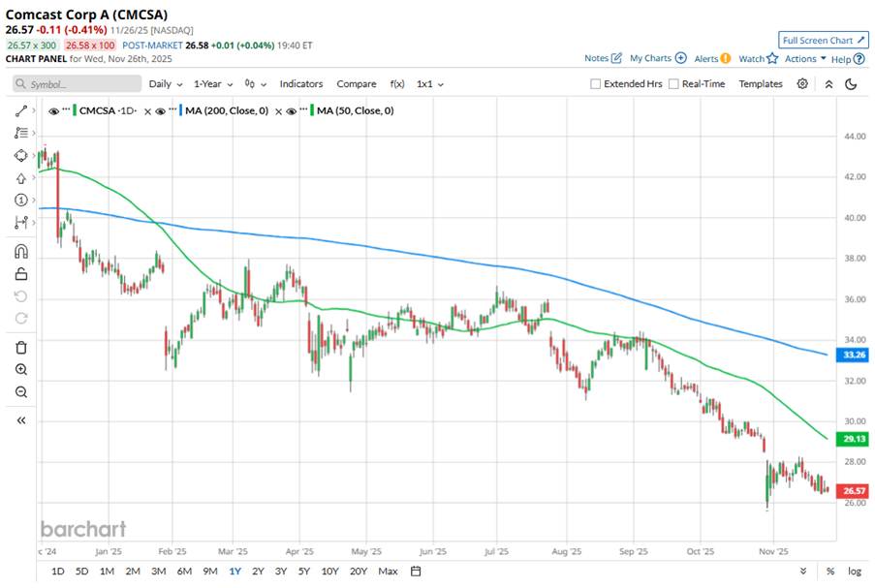875x588 pixels.
Task: Switch to dark mode moon icon
Action: (851, 84)
